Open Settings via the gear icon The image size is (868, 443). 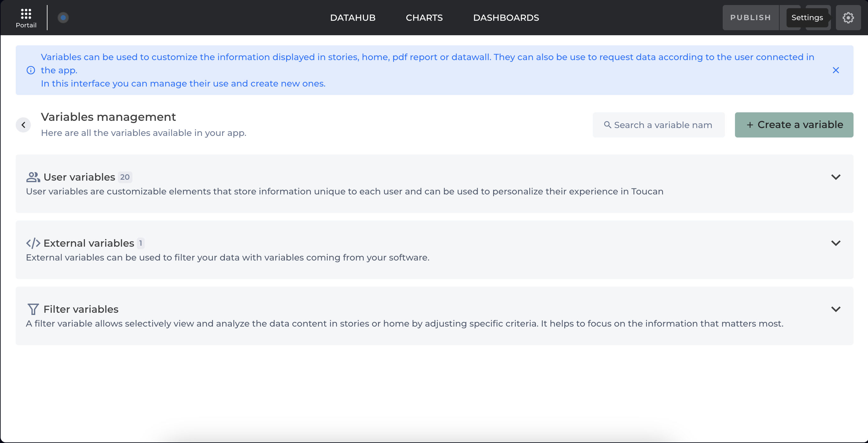point(848,18)
